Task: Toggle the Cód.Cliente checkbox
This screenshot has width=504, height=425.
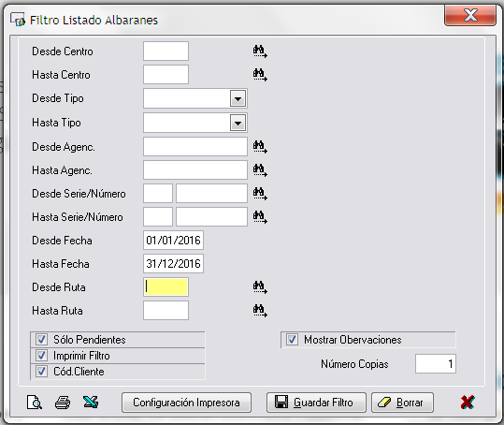Action: click(41, 372)
